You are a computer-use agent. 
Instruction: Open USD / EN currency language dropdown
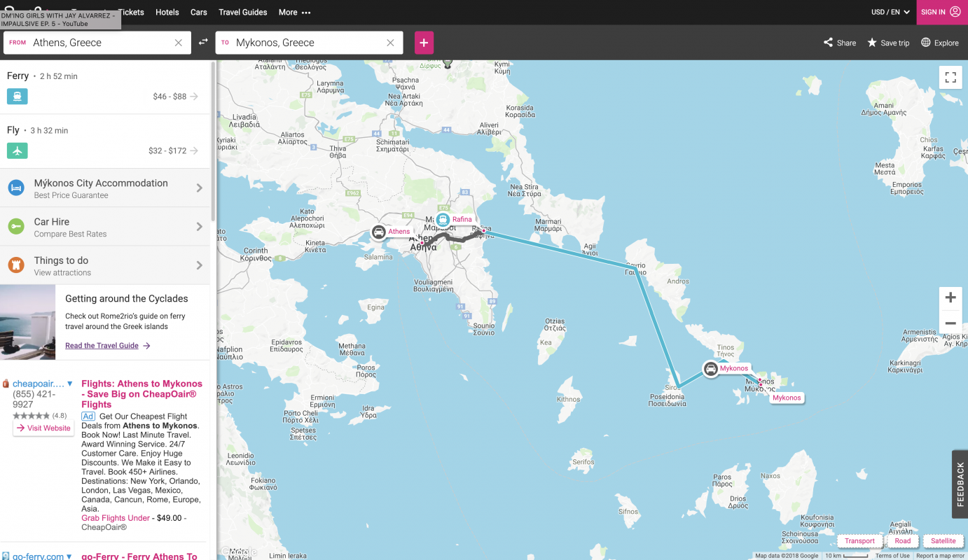[890, 12]
